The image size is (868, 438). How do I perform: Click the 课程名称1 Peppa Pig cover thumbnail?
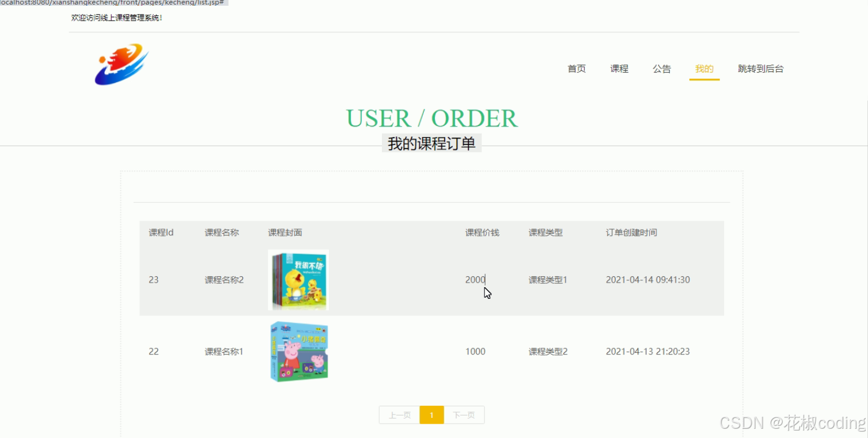[298, 351]
